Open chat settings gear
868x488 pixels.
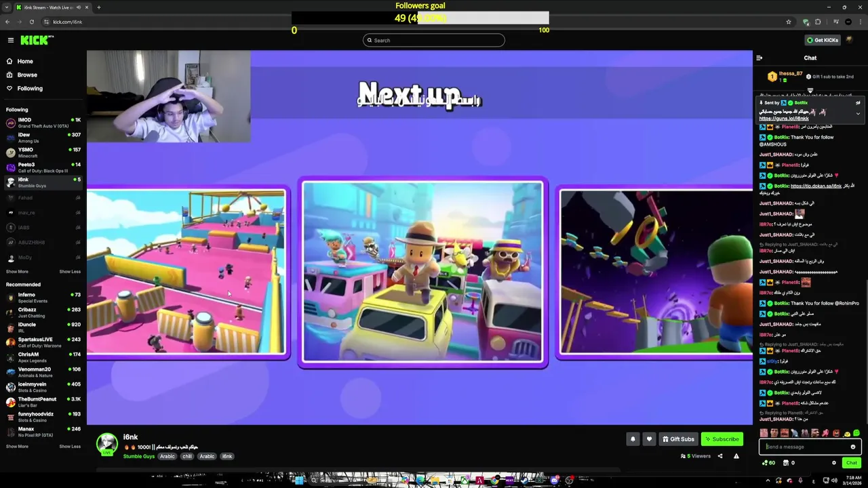click(x=834, y=463)
